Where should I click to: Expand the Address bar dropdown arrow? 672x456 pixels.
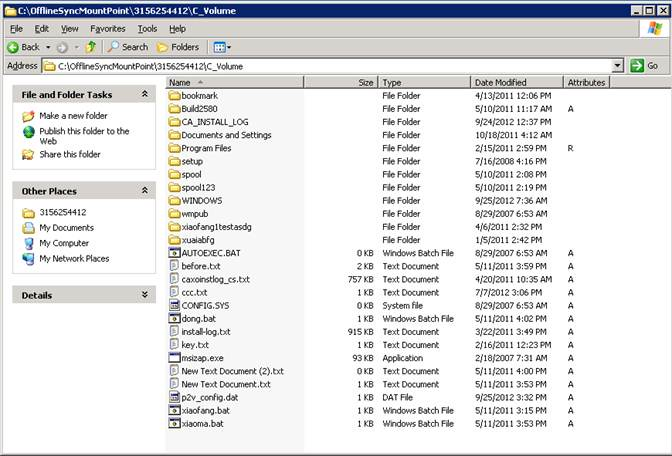tap(619, 66)
